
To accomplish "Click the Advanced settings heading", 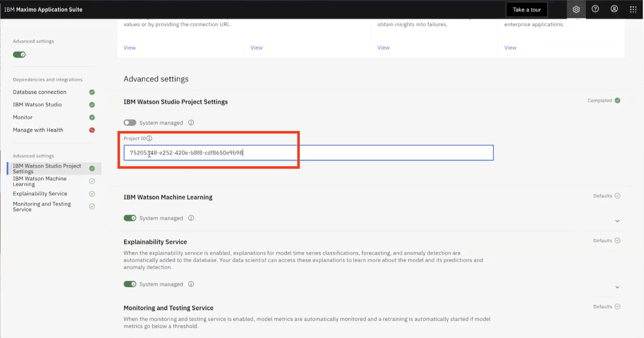I will [156, 79].
